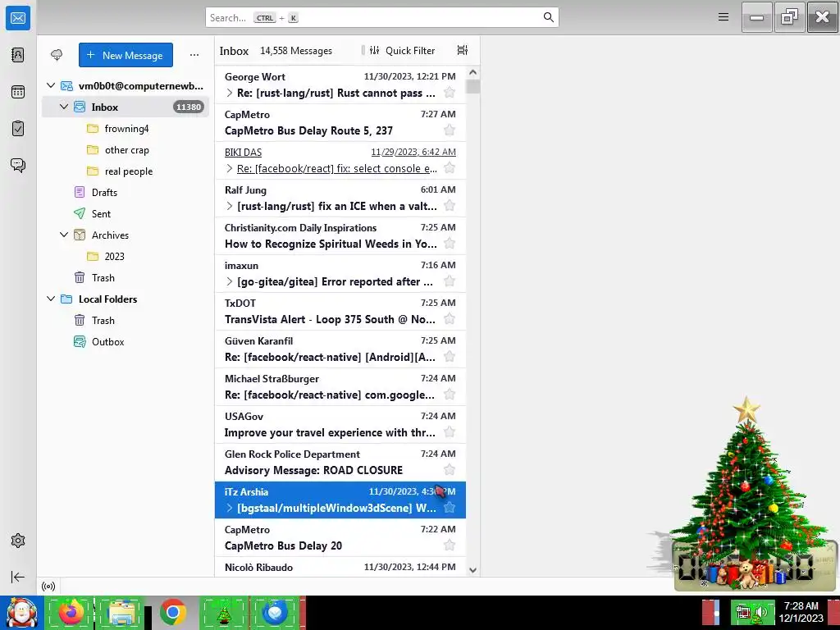Viewport: 840px width, 630px height.
Task: Open the Address Book icon
Action: (18, 55)
